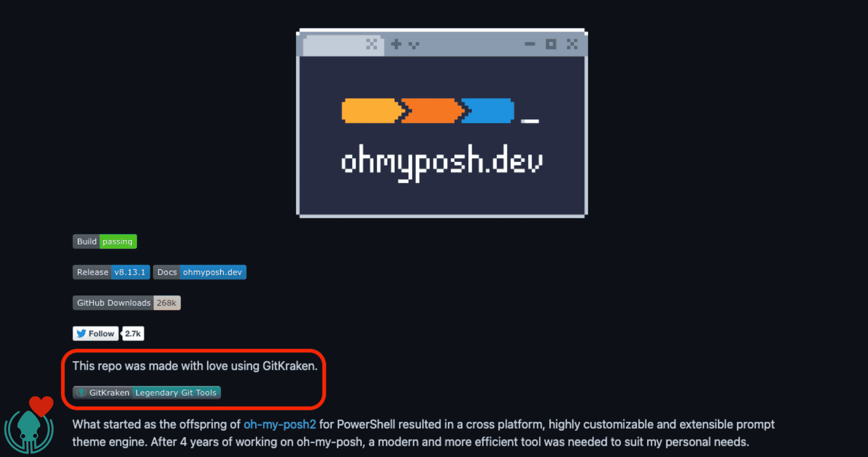Click the blue prompt segment in the logo

tap(488, 111)
